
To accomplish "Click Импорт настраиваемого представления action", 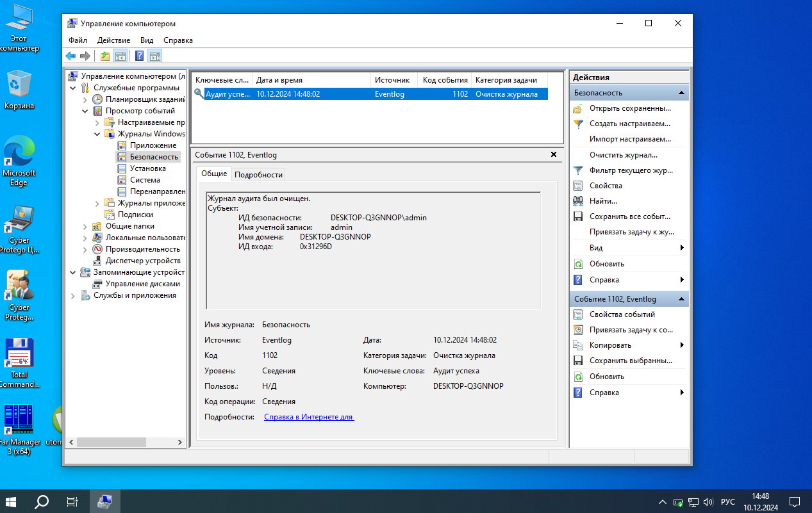I will 631,139.
